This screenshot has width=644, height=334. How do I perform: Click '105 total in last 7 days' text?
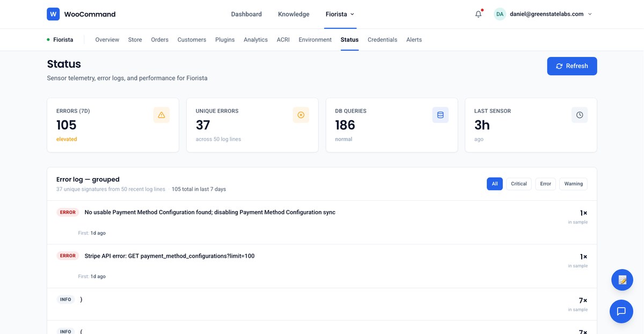pos(199,189)
